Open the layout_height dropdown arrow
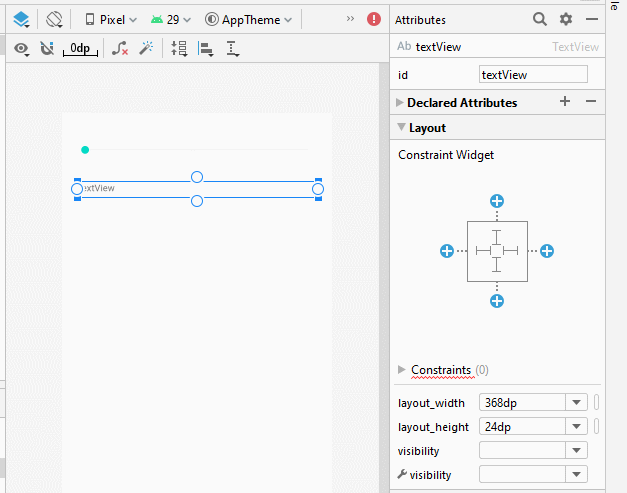This screenshot has height=493, width=627. 576,427
